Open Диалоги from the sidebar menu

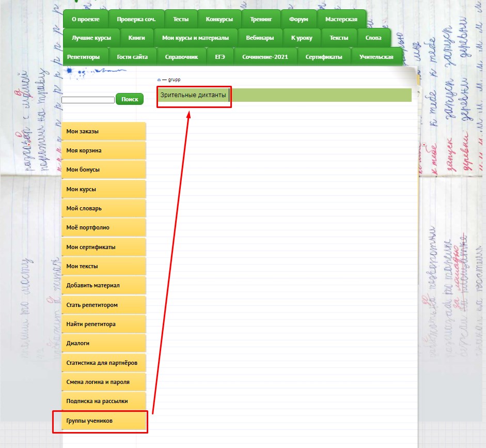[103, 343]
